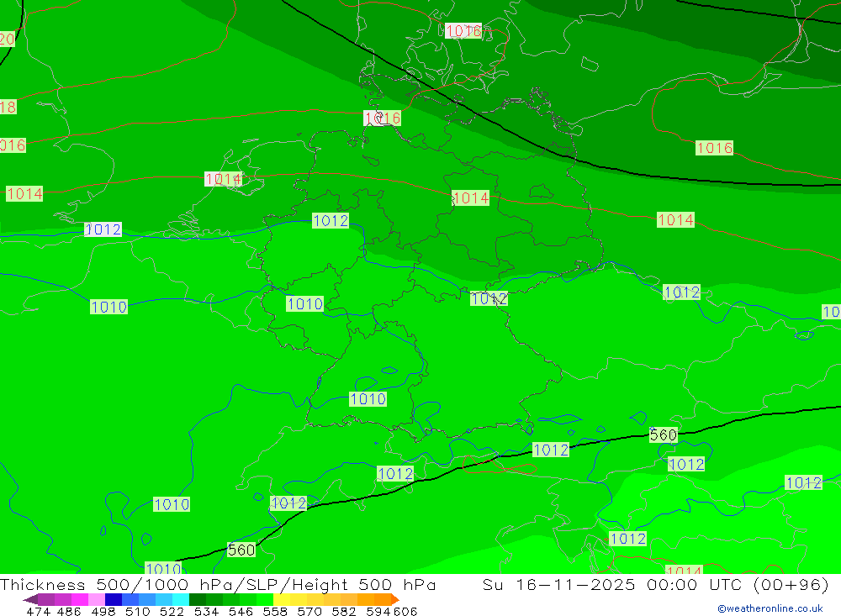Click the 1016 isobar label on the German North Sea coast
Screen dimensions: 841x616
[x=382, y=118]
